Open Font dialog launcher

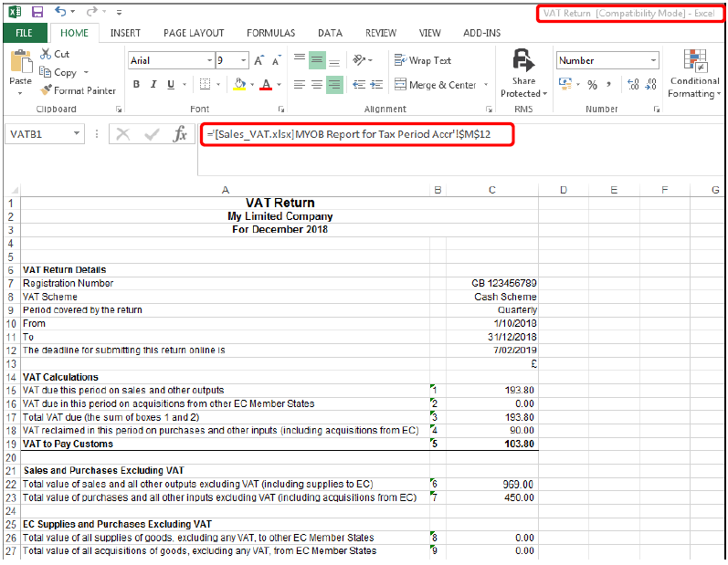[x=281, y=110]
